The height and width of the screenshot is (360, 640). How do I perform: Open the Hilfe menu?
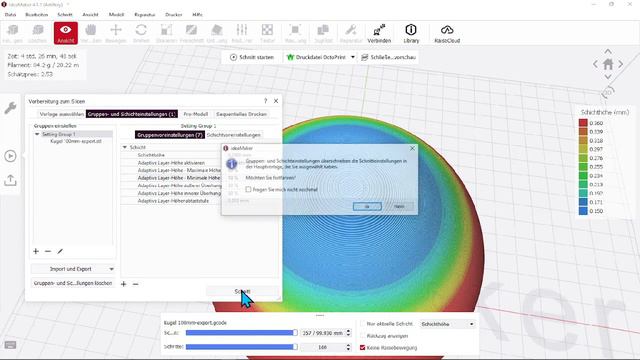pos(198,15)
